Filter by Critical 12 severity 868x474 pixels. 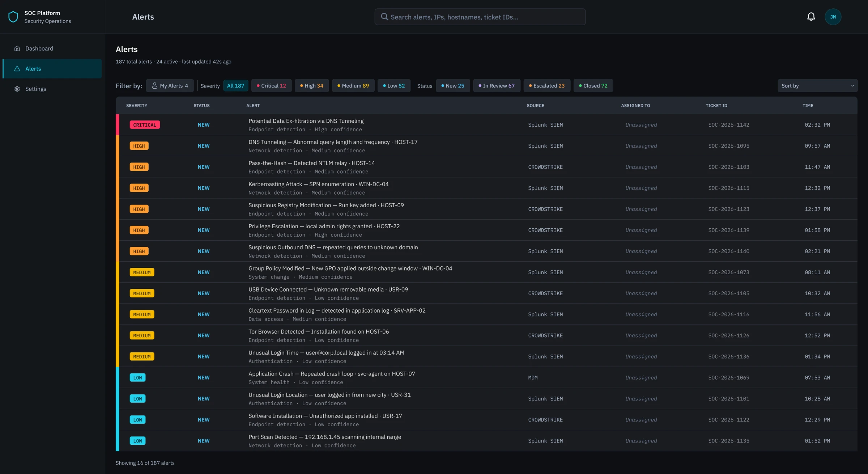(x=271, y=86)
